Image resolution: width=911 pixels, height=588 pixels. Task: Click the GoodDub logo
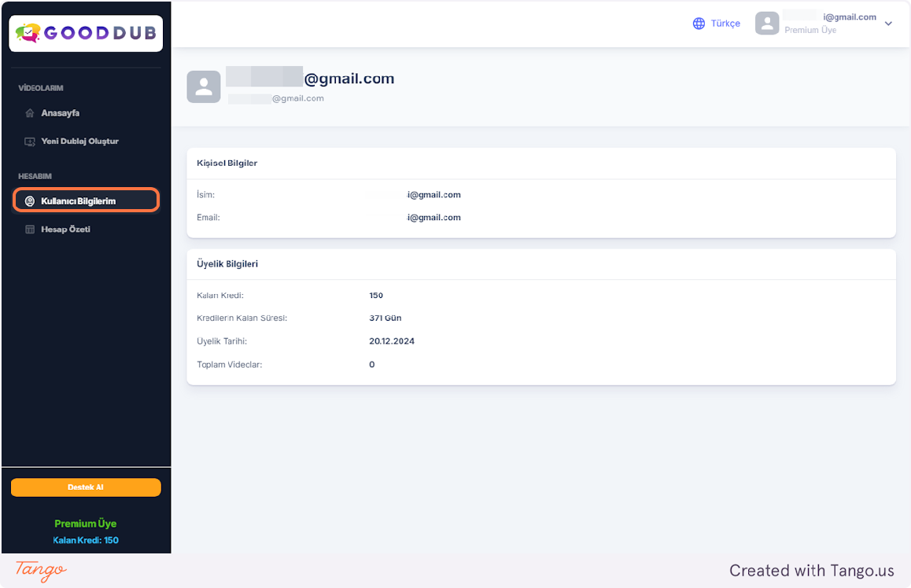86,33
